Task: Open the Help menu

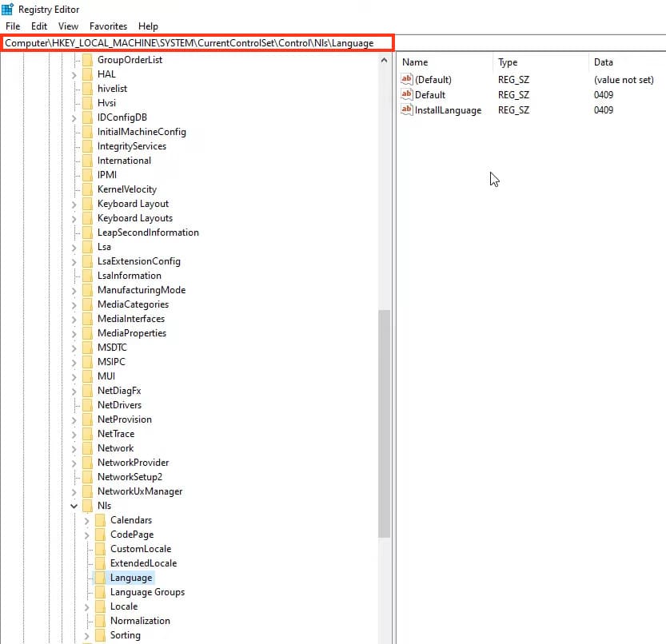Action: click(148, 26)
